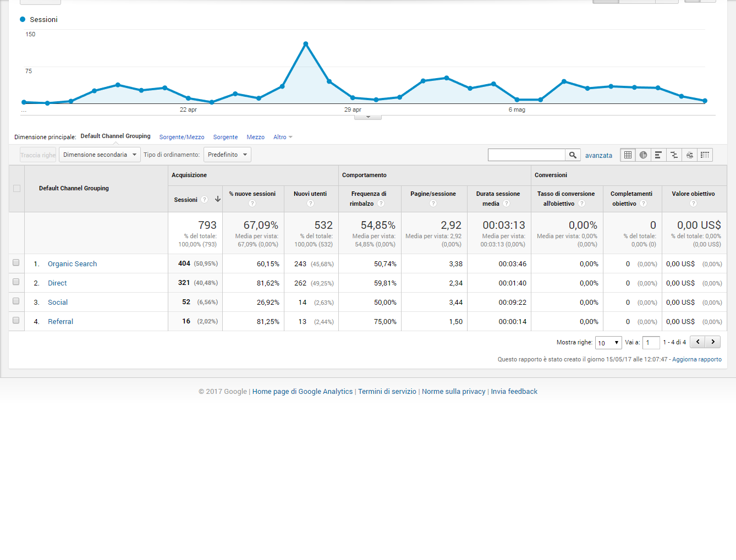736x560 pixels.
Task: Check the Direct row checkbox
Action: tap(16, 282)
